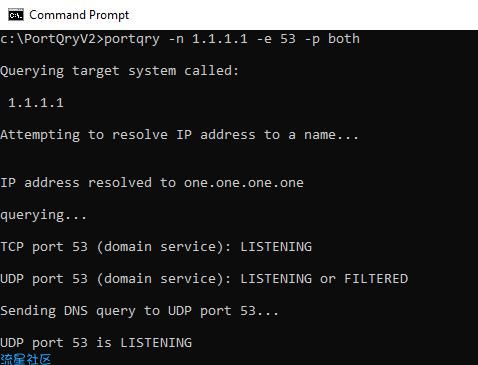478x365 pixels.
Task: Click the empty title bar area
Action: (x=300, y=15)
